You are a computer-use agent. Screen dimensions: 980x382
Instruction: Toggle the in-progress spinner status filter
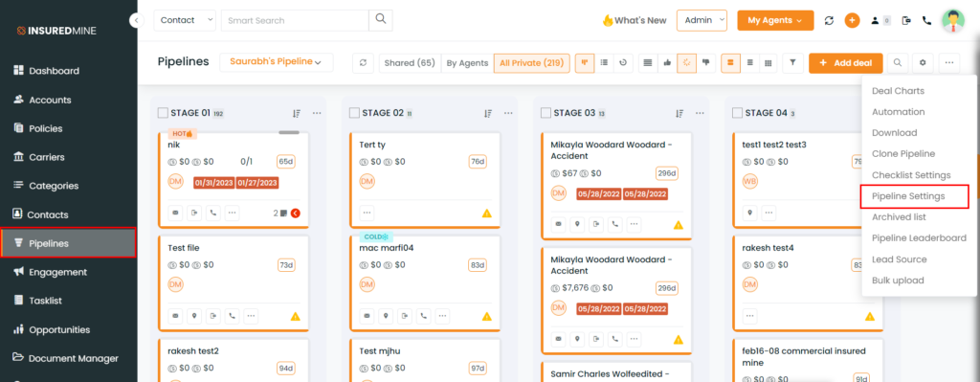(686, 62)
